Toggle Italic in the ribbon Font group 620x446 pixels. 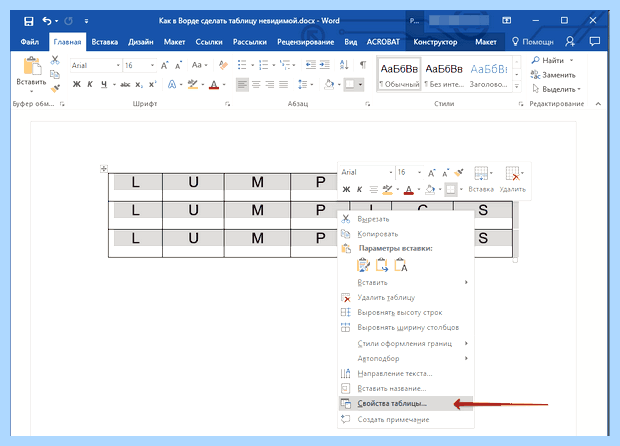click(x=90, y=84)
